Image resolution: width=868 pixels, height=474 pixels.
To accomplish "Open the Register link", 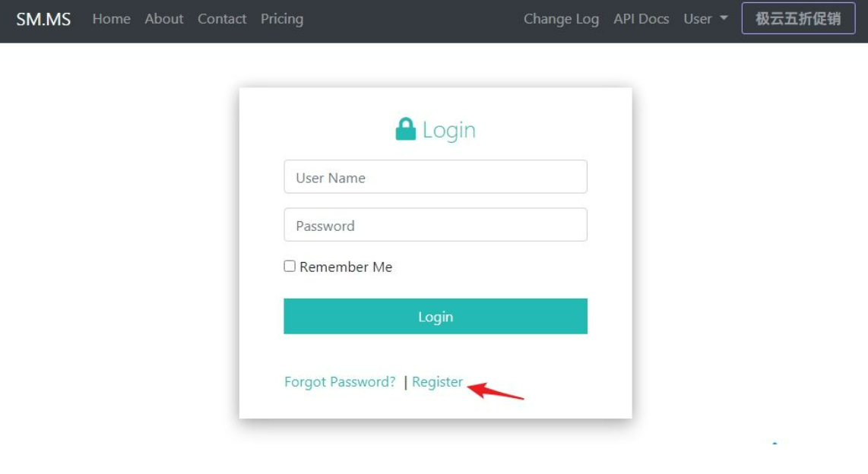I will 437,382.
